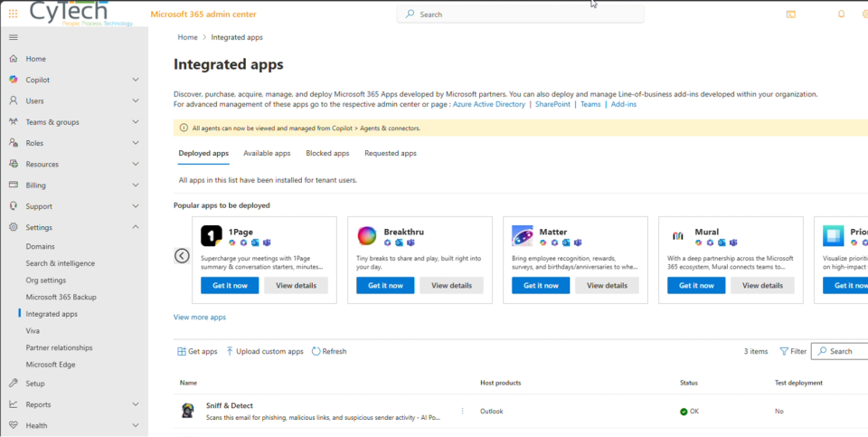Expand the Users menu chevron
This screenshot has height=437, width=868.
pos(136,100)
